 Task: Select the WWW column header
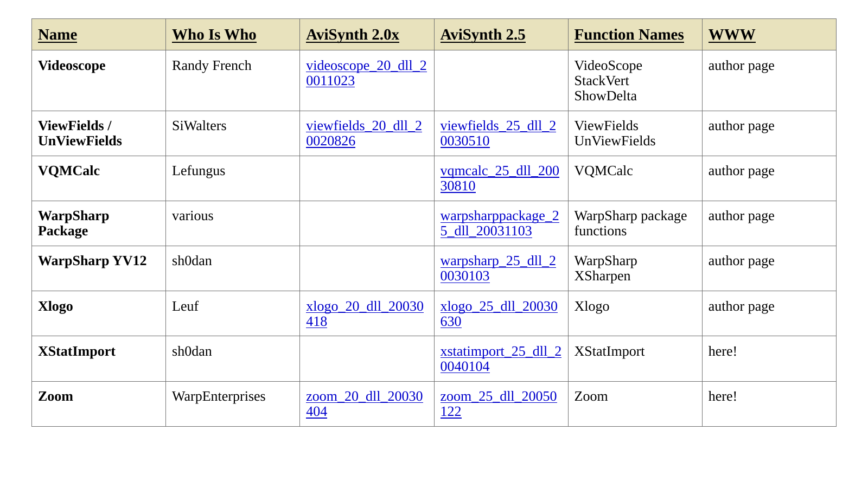tap(732, 35)
